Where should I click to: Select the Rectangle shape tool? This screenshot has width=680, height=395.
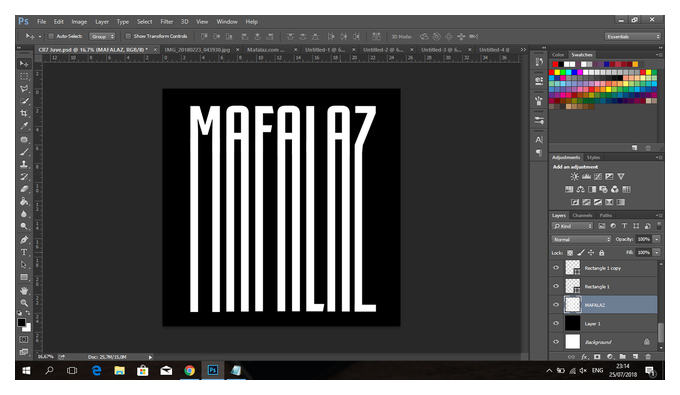[x=24, y=277]
